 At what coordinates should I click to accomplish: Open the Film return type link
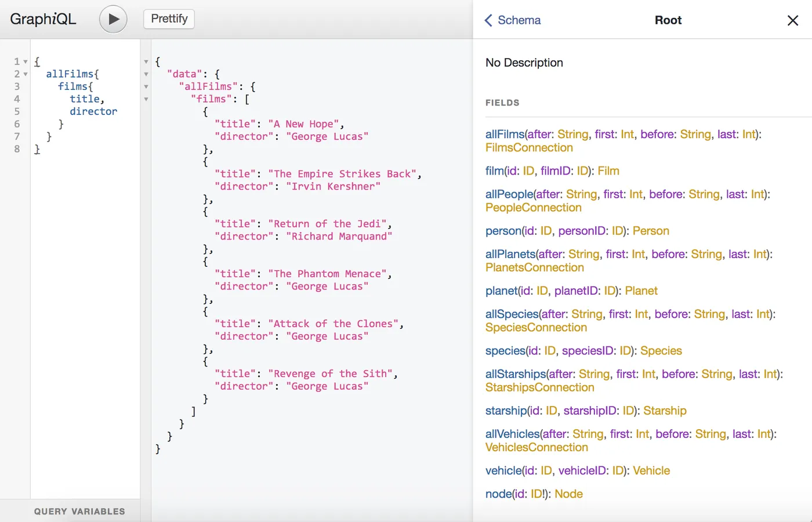tap(608, 171)
